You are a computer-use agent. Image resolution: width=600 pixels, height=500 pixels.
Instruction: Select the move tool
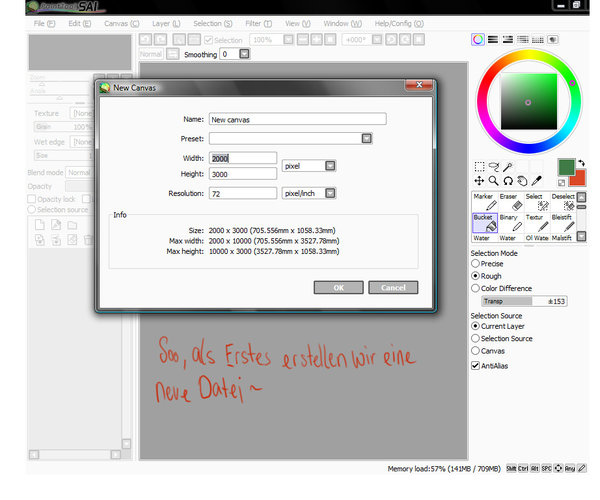click(479, 181)
